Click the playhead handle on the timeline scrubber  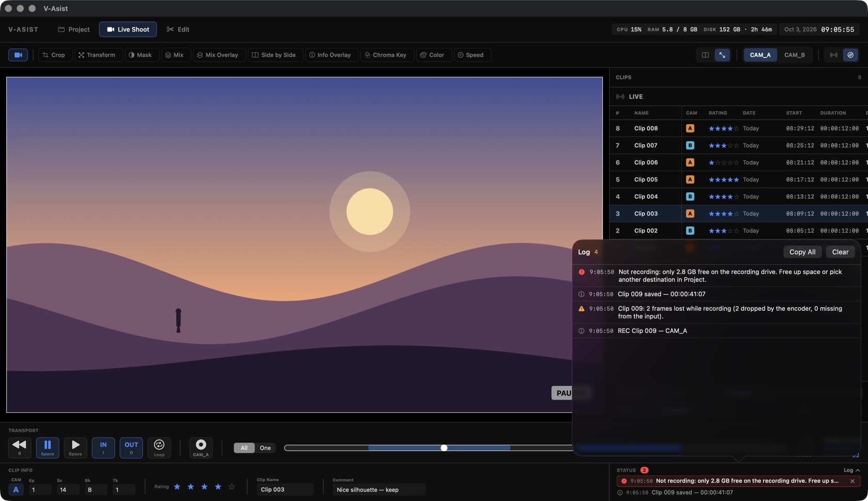coord(444,448)
